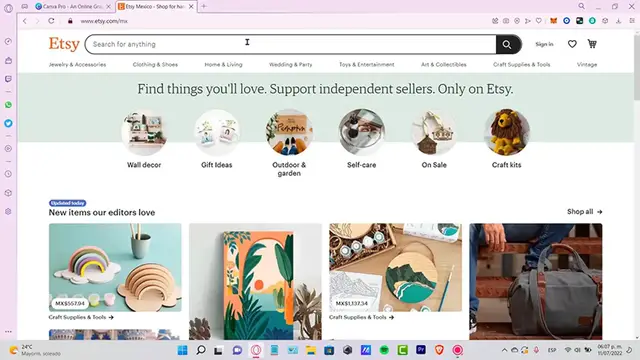
Task: Click Craft Supplies & Tools link under paint kit
Action: pos(361,317)
